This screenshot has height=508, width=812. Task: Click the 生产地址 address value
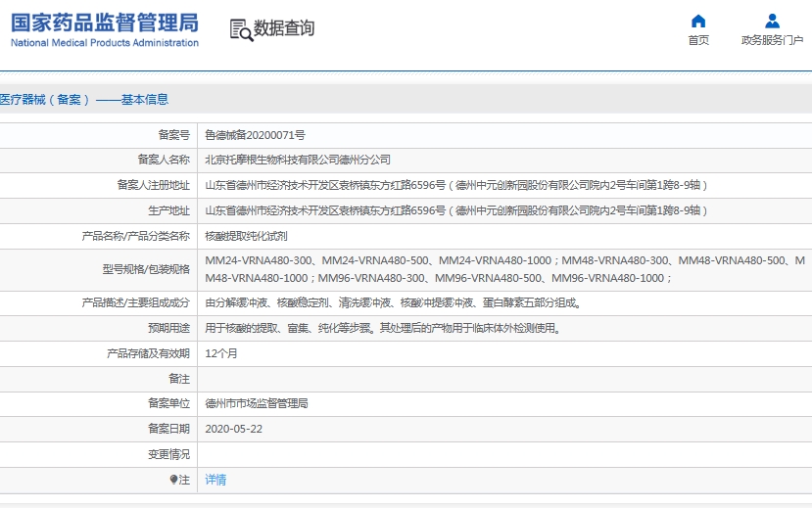tap(455, 210)
